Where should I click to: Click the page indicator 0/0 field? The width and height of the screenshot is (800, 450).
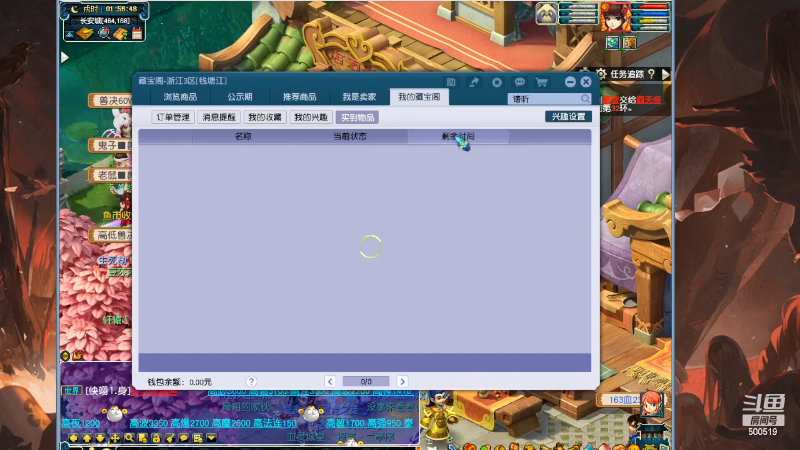pyautogui.click(x=366, y=381)
